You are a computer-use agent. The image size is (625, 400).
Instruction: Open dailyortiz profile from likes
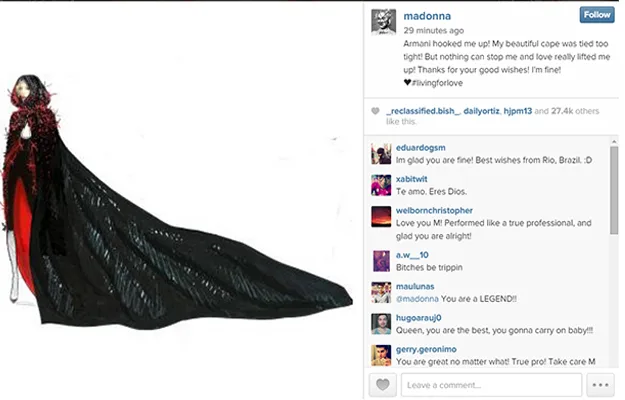(481, 111)
